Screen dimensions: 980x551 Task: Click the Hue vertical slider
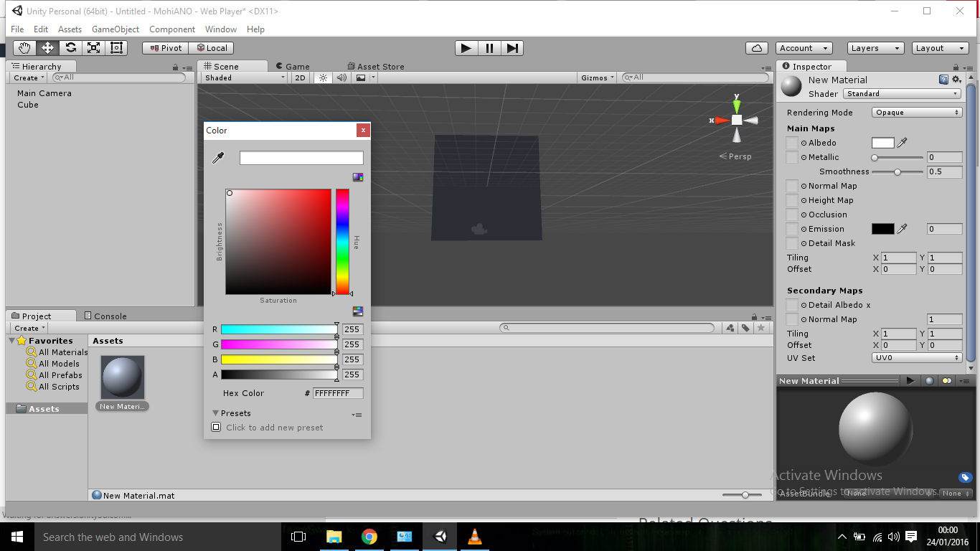[343, 242]
